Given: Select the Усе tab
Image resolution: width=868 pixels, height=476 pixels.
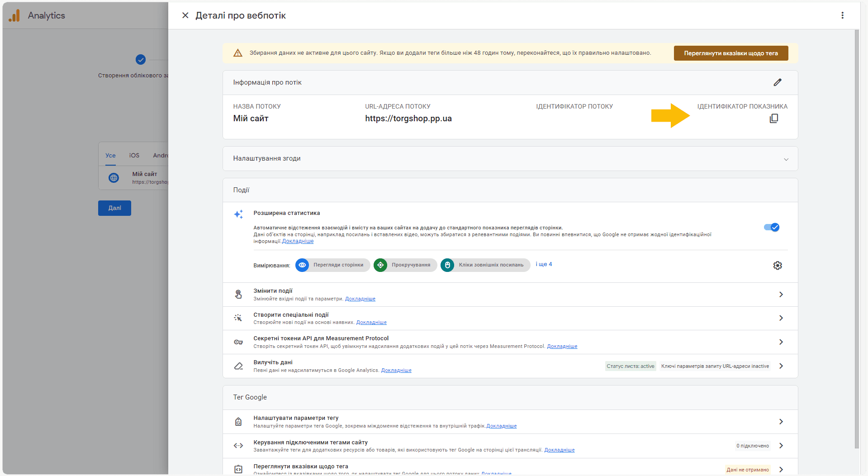Looking at the screenshot, I should click(111, 155).
